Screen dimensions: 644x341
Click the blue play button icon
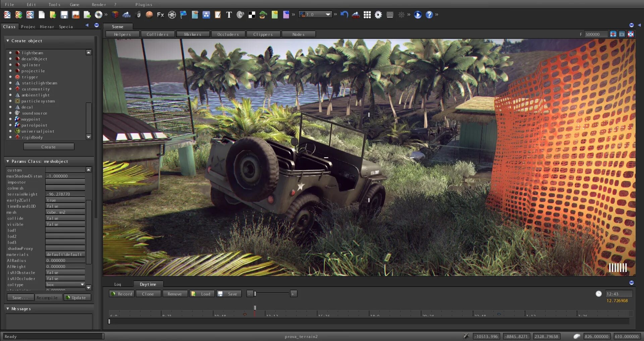click(x=418, y=15)
